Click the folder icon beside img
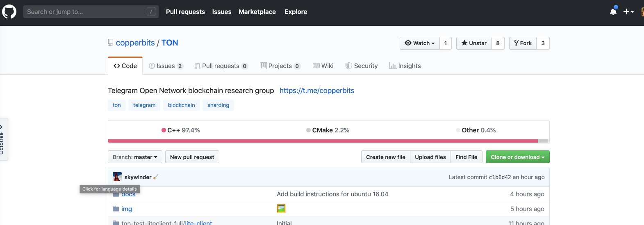This screenshot has width=644, height=225. tap(116, 209)
